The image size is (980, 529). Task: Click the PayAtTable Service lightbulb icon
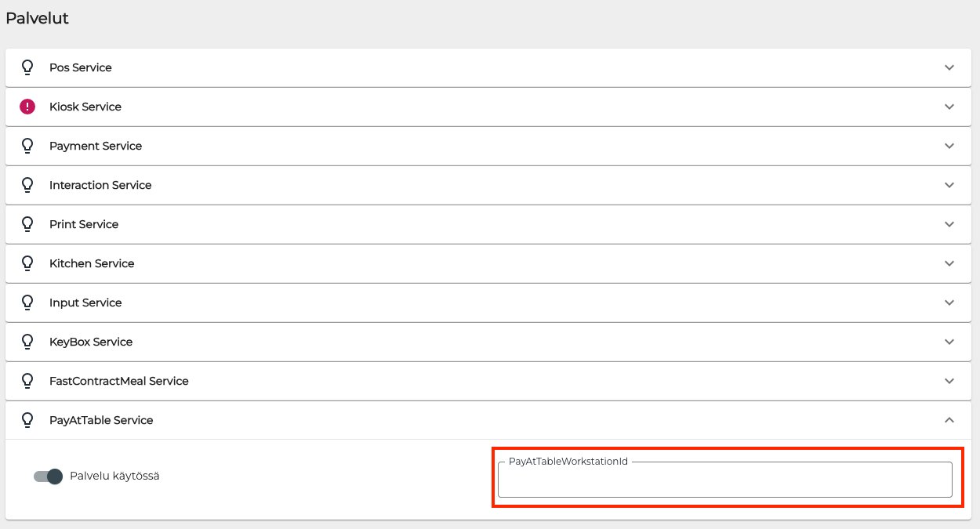click(x=27, y=420)
